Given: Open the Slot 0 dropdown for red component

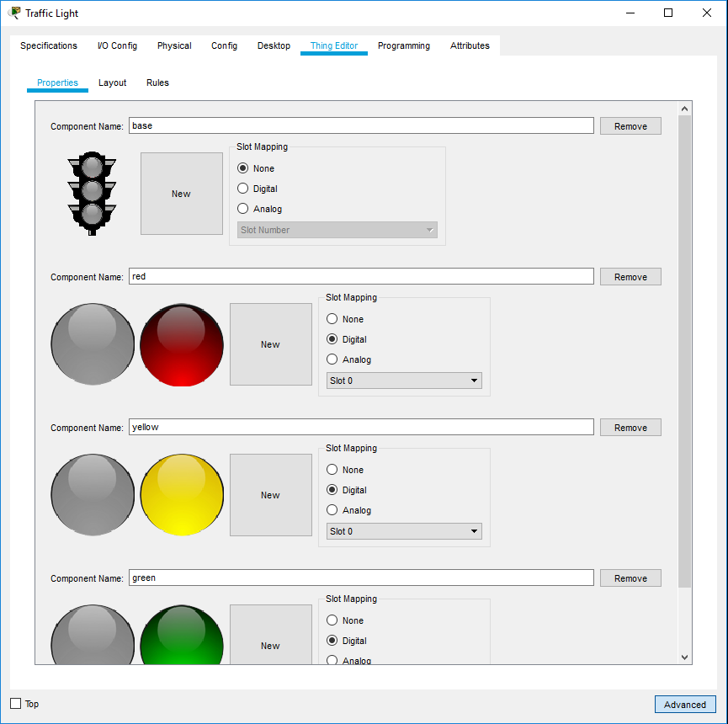Looking at the screenshot, I should coord(404,381).
